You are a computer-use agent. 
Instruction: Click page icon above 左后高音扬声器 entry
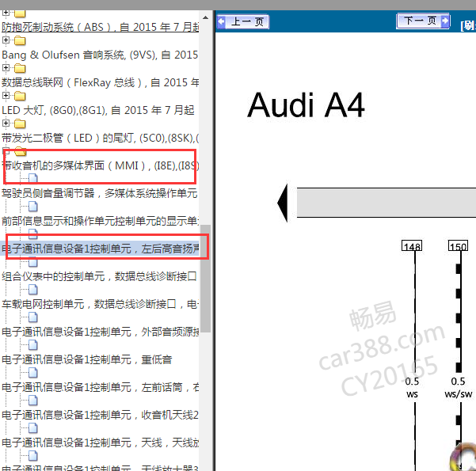(33, 234)
